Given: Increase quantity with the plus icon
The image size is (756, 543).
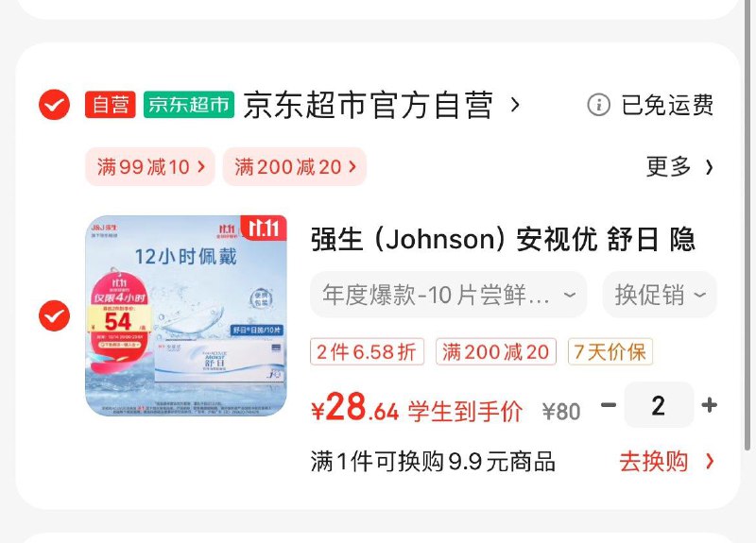Looking at the screenshot, I should [709, 405].
